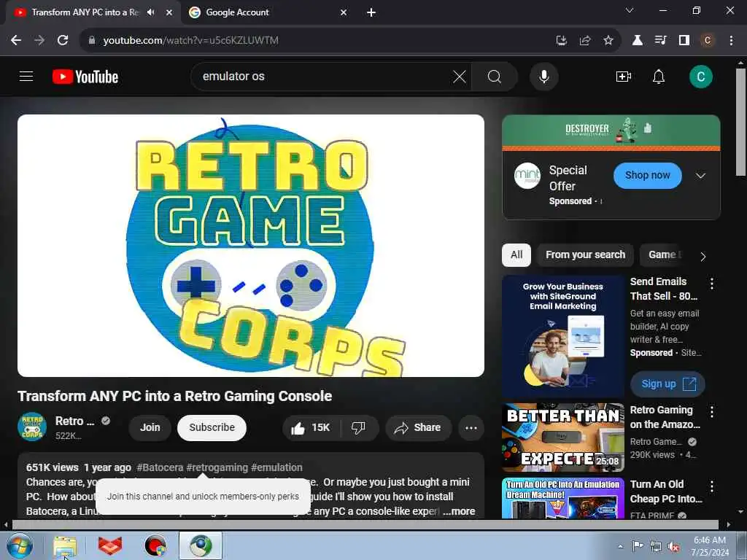Dislike the video
This screenshot has width=747, height=560.
click(x=359, y=427)
